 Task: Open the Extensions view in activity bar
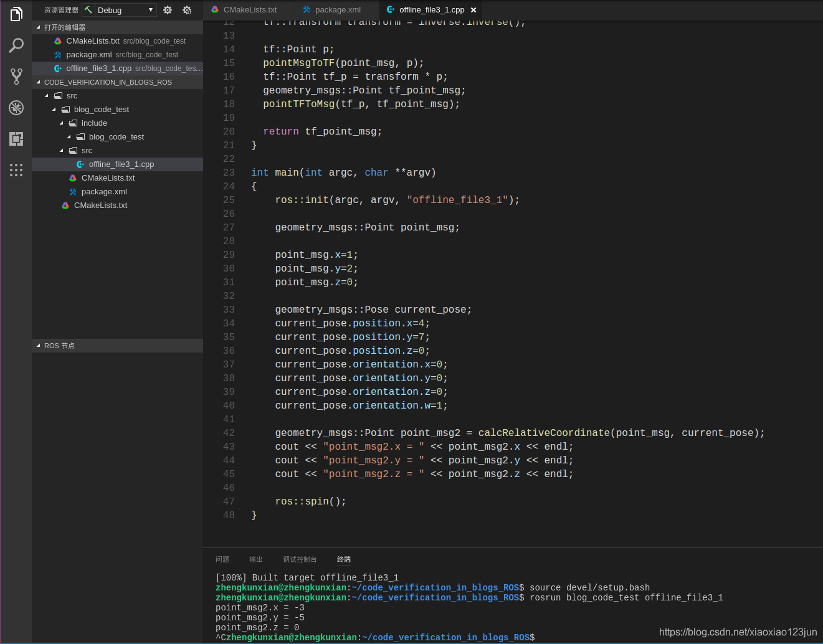tap(16, 138)
